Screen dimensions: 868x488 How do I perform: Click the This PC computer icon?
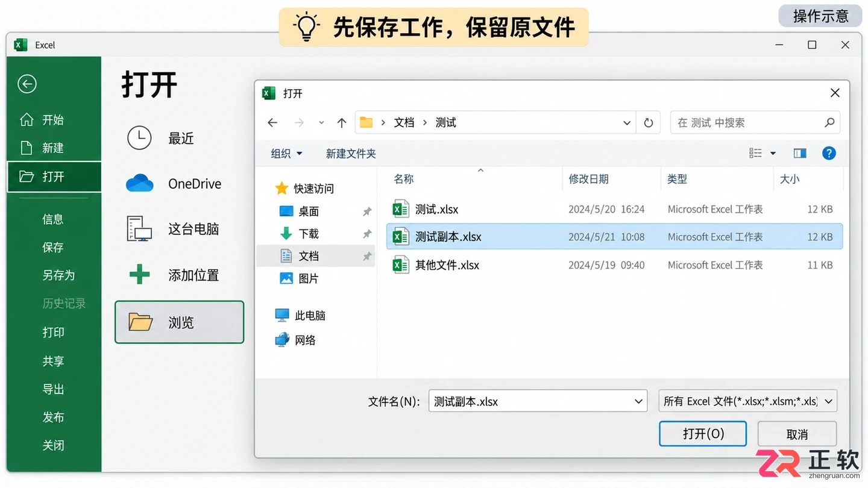click(x=139, y=229)
